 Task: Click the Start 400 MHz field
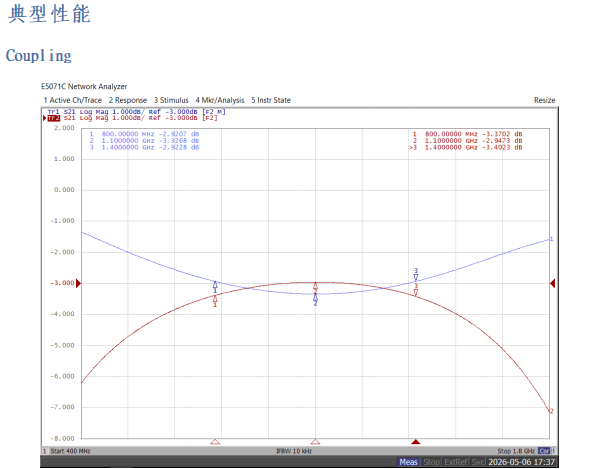(x=70, y=451)
